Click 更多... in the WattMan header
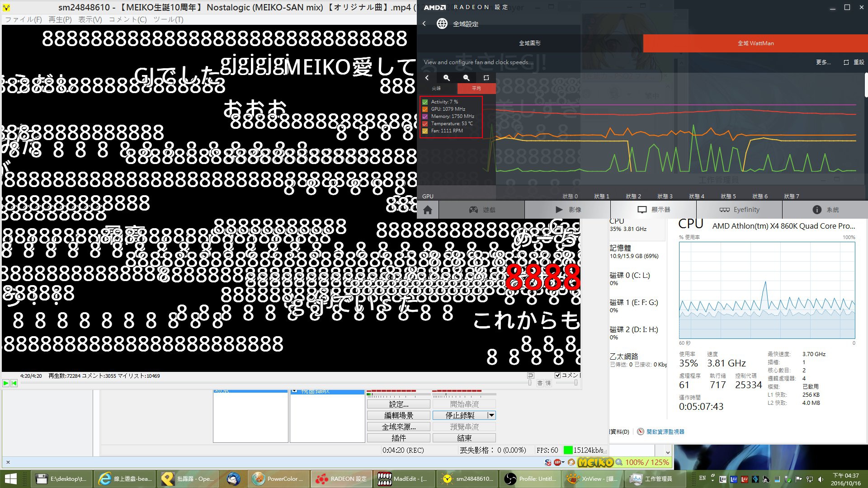Viewport: 868px width, 488px height. [x=823, y=62]
